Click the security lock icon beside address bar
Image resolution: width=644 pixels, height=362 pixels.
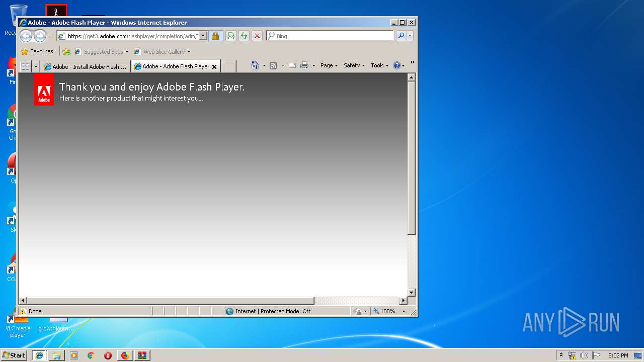(215, 36)
